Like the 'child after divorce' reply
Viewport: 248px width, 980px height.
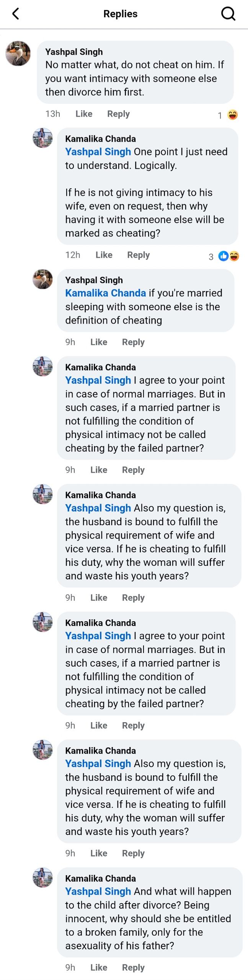pos(99,967)
